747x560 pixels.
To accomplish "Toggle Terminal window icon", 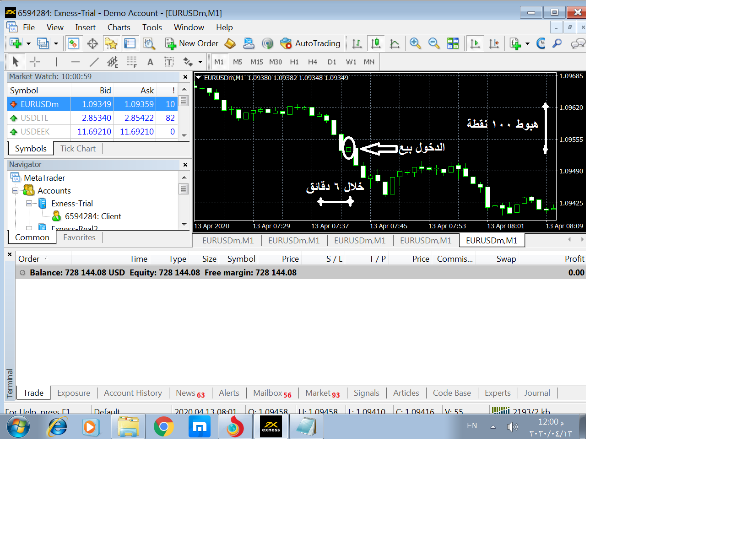I will click(x=130, y=43).
